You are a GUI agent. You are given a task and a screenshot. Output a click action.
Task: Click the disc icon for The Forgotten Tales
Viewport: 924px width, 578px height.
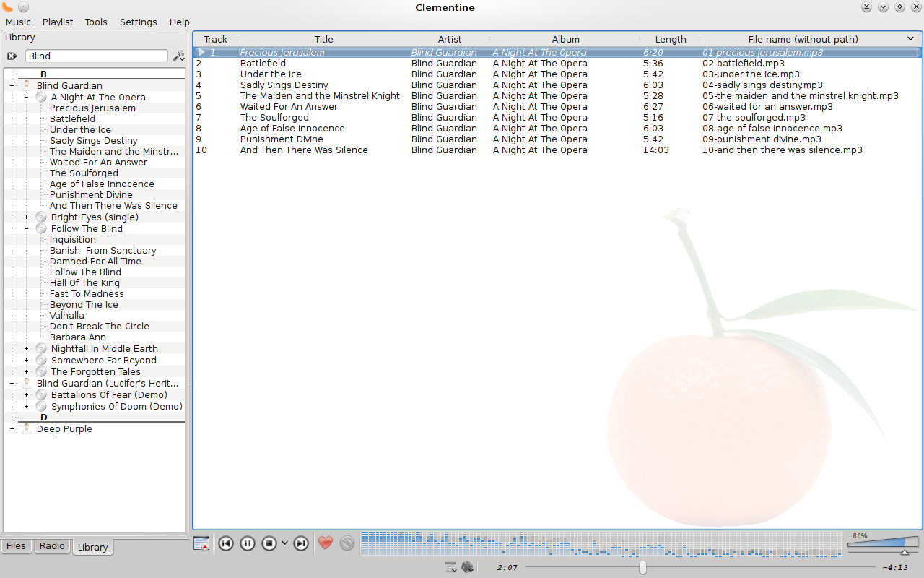41,371
